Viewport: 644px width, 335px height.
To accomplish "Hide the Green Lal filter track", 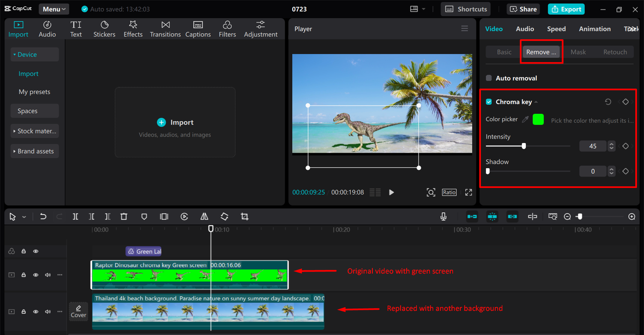I will tap(36, 251).
